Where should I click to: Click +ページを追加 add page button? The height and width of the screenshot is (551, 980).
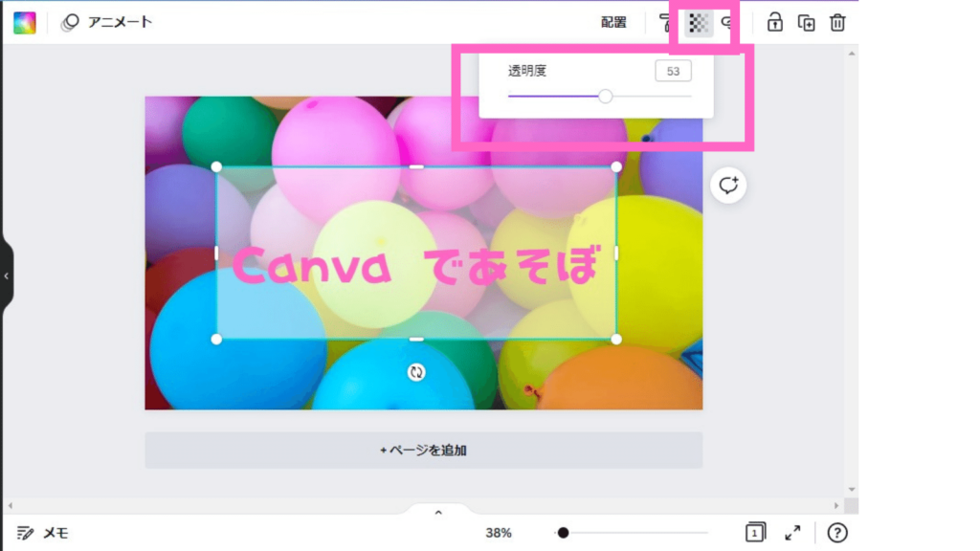tap(424, 451)
